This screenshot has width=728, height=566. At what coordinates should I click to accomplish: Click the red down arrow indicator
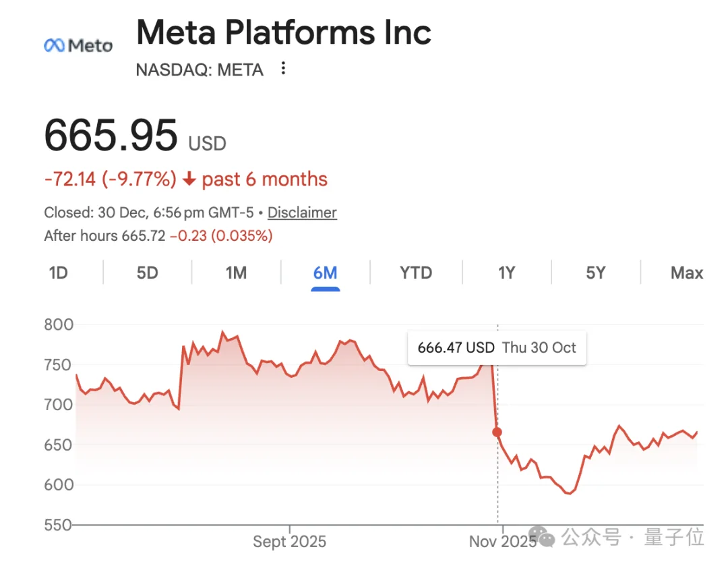tap(189, 179)
